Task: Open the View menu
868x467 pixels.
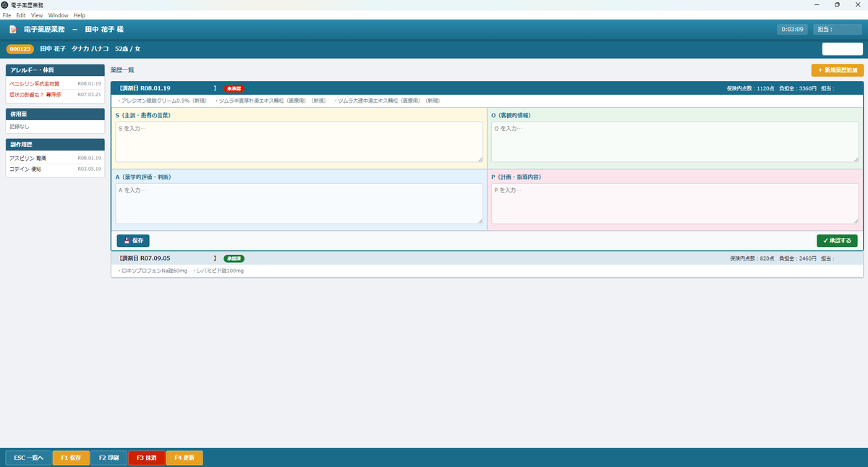Action: (37, 15)
